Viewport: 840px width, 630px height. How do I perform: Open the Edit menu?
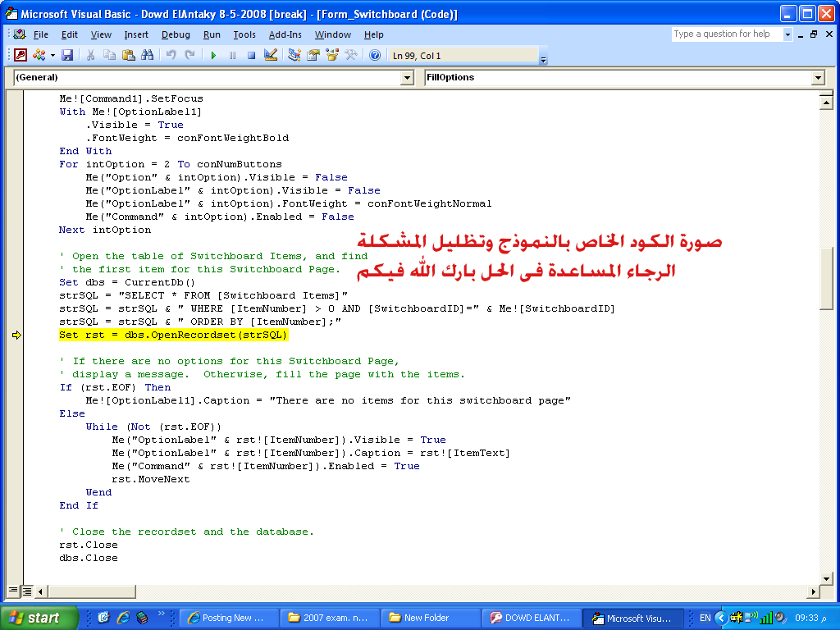tap(70, 34)
